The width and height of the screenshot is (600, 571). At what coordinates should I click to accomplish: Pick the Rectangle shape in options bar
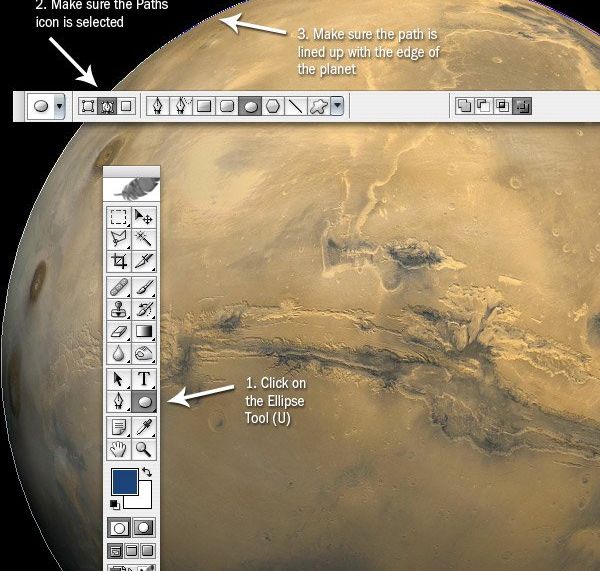coord(204,106)
